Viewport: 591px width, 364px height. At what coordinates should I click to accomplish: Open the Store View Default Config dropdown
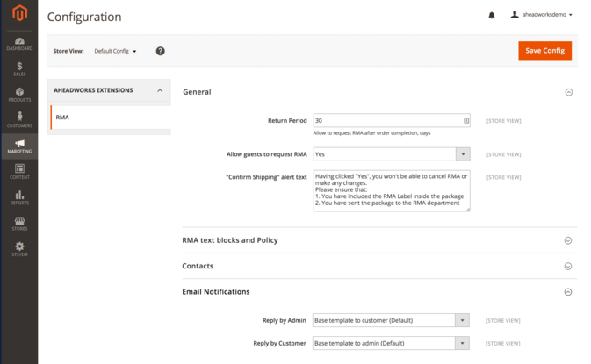pyautogui.click(x=115, y=51)
